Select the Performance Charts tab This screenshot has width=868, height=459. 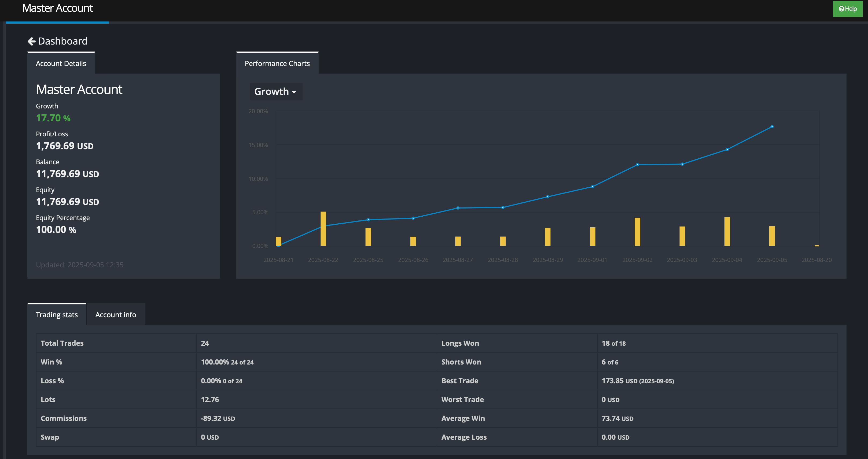tap(277, 63)
